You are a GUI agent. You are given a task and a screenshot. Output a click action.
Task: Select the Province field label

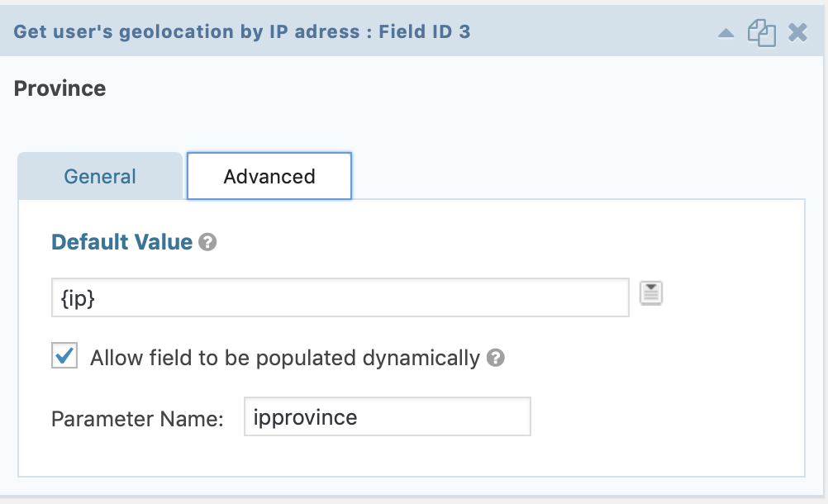(x=59, y=88)
